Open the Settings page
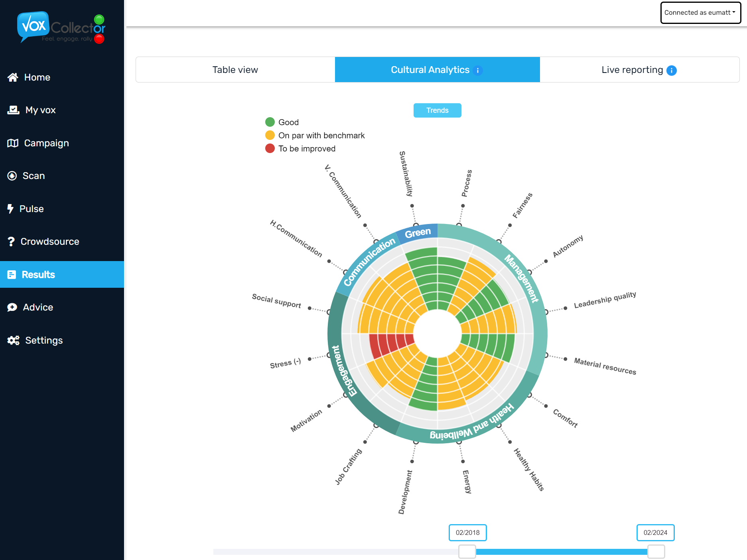747x560 pixels. coord(62,340)
